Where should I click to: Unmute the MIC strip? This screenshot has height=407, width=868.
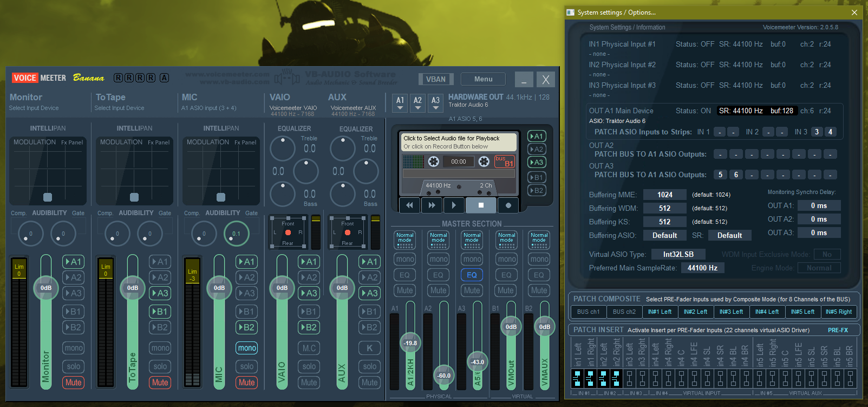247,382
